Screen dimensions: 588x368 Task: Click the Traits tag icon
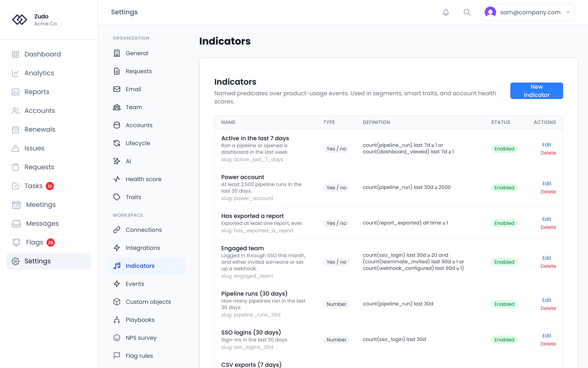(x=117, y=197)
